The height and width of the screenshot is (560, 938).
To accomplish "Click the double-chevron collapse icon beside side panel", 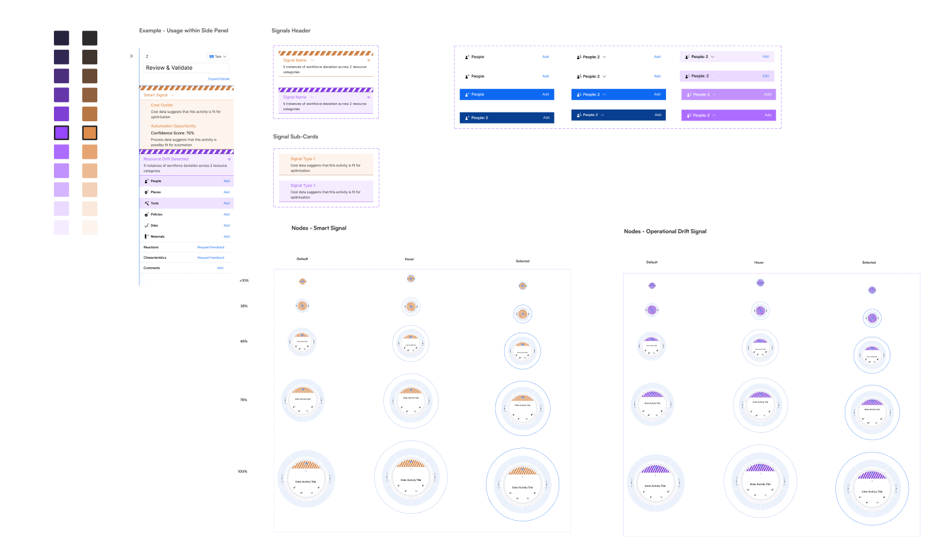I will (x=131, y=56).
